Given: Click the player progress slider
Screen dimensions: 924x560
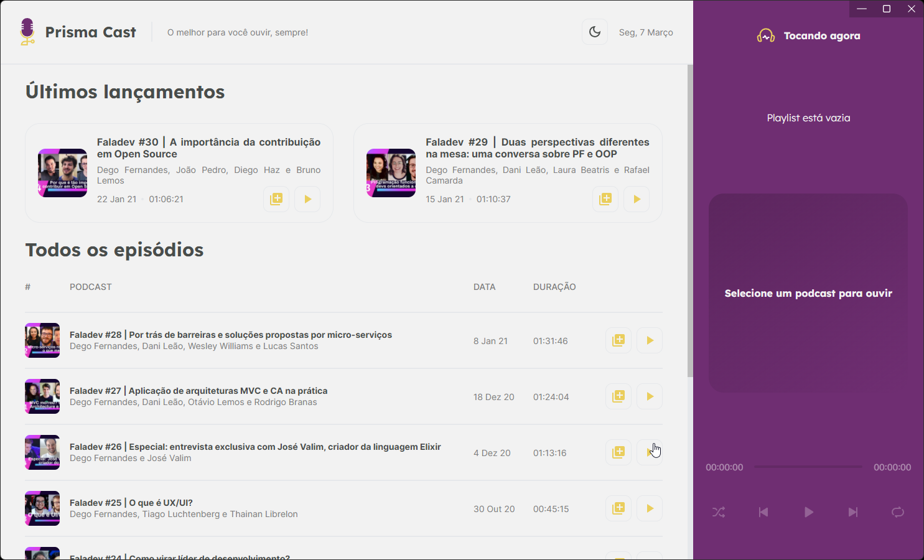Looking at the screenshot, I should coord(808,467).
